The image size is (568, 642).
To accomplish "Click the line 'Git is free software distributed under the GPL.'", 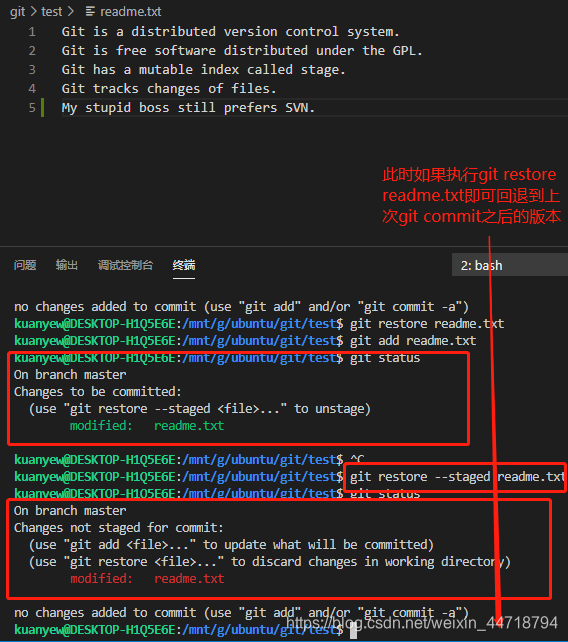I will 242,51.
